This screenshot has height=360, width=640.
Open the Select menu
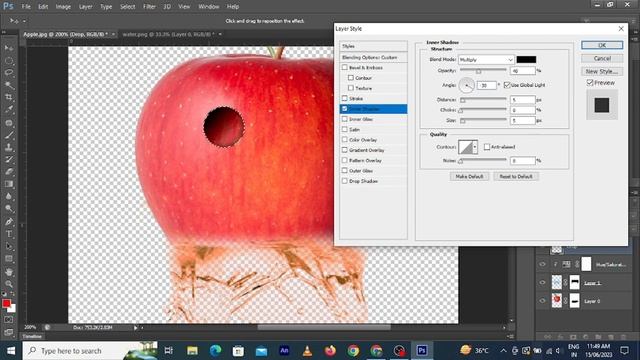point(127,7)
